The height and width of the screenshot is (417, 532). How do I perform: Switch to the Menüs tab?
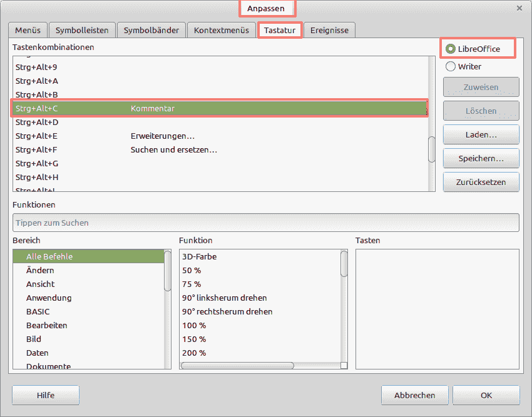pos(28,30)
